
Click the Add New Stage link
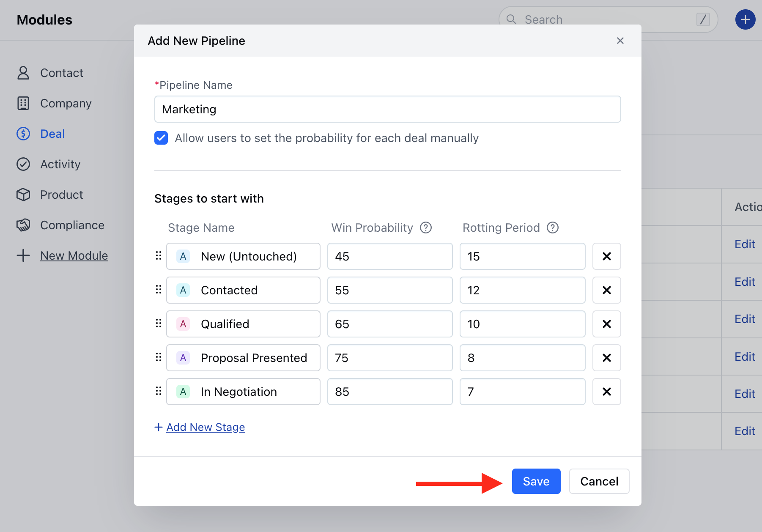(206, 427)
